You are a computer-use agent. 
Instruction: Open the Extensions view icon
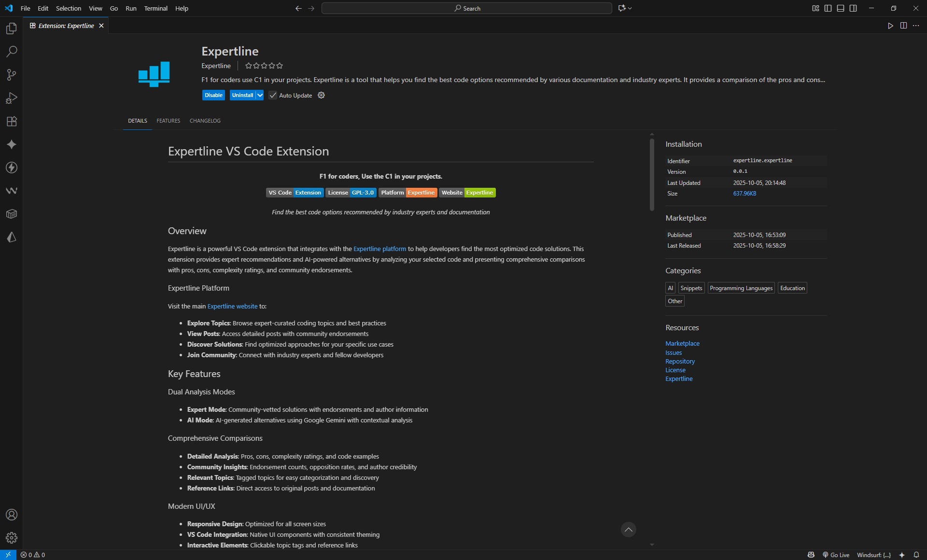(x=12, y=121)
